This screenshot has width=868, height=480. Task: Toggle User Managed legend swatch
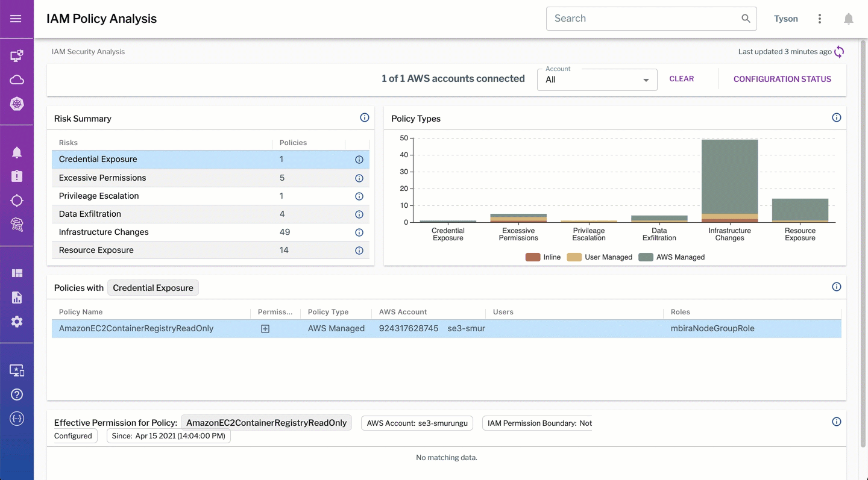(574, 257)
